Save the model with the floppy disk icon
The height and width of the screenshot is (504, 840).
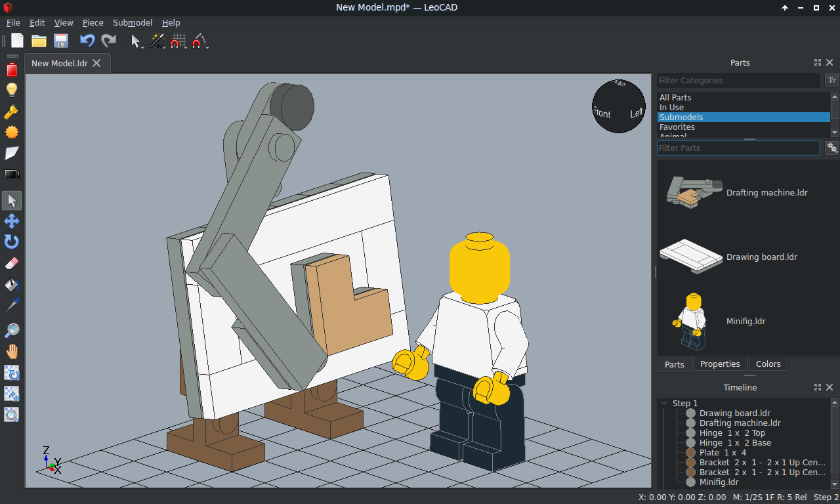(61, 41)
